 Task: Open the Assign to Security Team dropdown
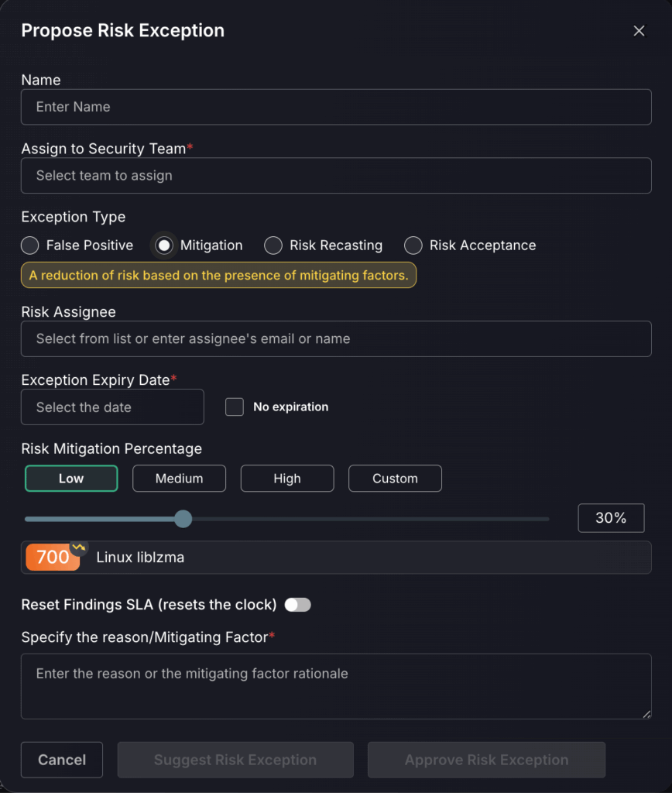pos(336,176)
